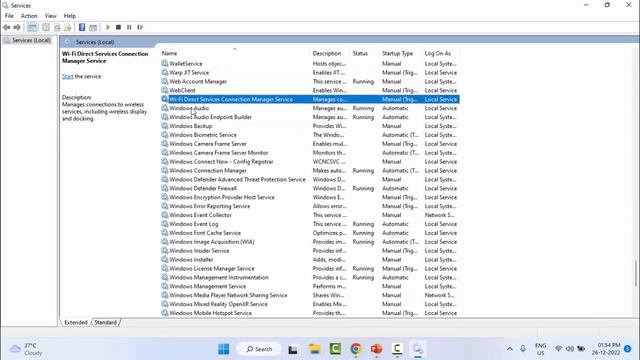640x360 pixels.
Task: Open the Help menu
Action: pyautogui.click(x=70, y=16)
